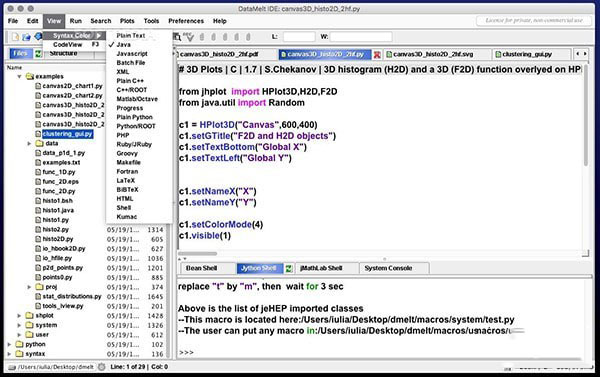Click the green refresh icon beside Files tab

tap(38, 54)
